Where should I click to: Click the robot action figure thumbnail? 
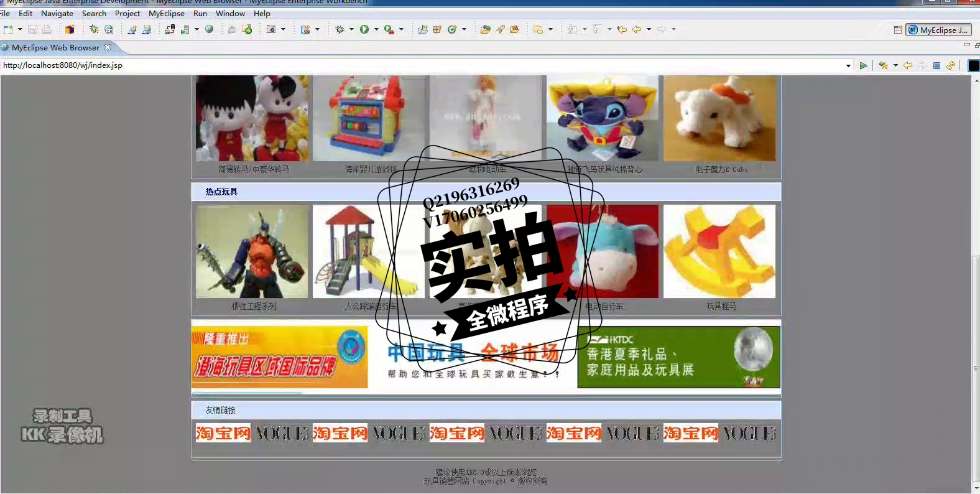(252, 251)
